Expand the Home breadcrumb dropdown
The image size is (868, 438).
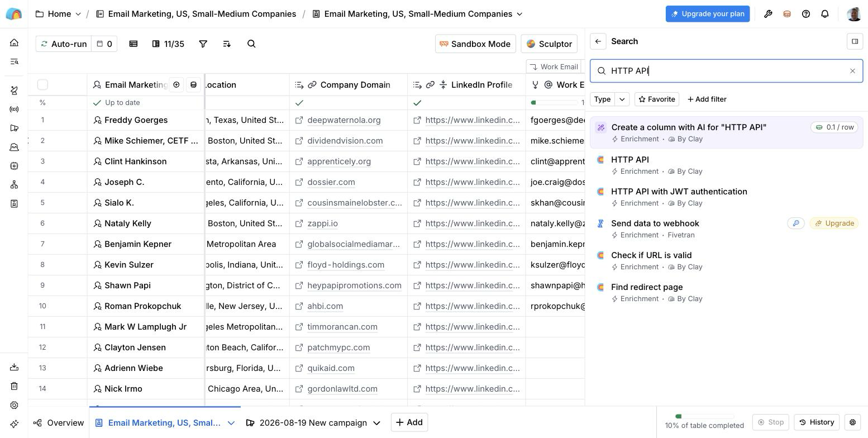[x=78, y=14]
